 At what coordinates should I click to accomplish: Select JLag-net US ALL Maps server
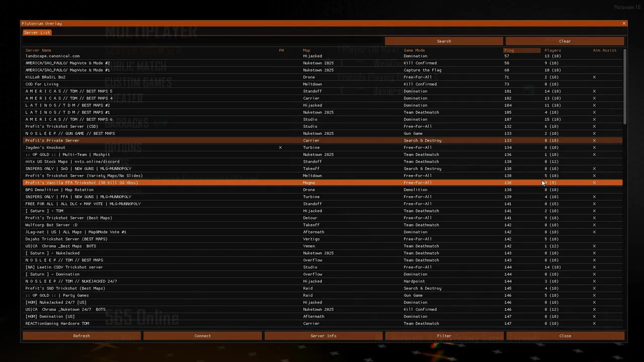coord(323,232)
